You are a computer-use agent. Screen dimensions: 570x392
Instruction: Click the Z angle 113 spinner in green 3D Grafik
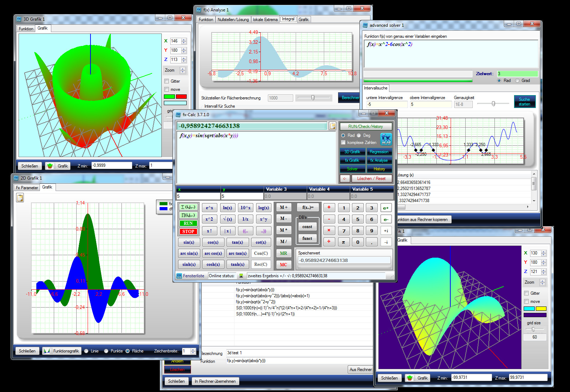184,60
